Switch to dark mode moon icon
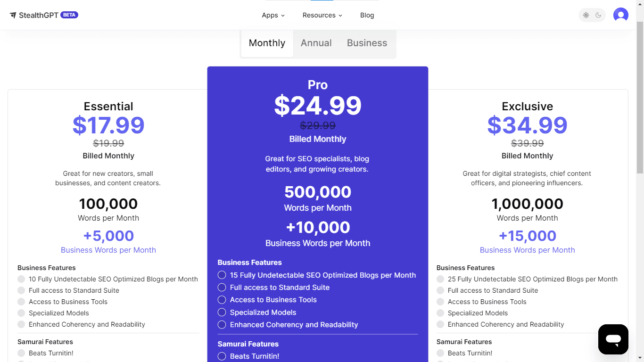Image resolution: width=644 pixels, height=362 pixels. click(x=598, y=15)
